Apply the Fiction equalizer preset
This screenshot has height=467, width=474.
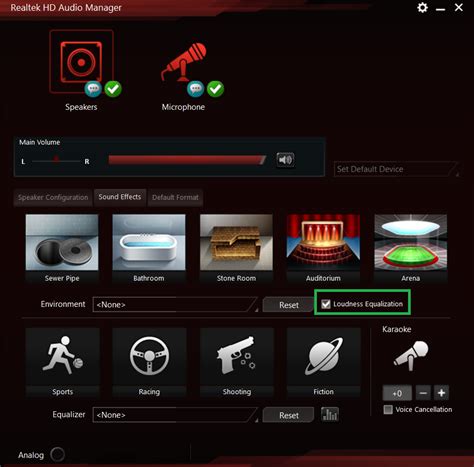click(324, 362)
